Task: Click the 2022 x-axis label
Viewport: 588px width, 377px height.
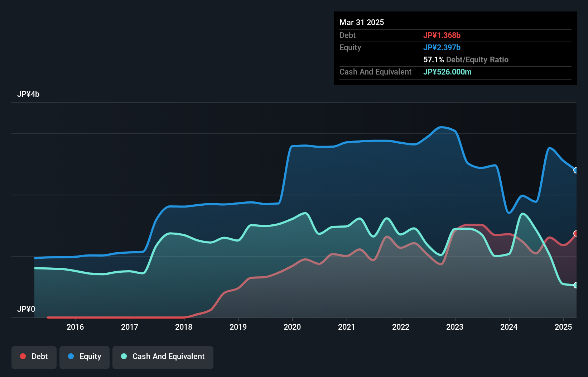Action: point(401,327)
